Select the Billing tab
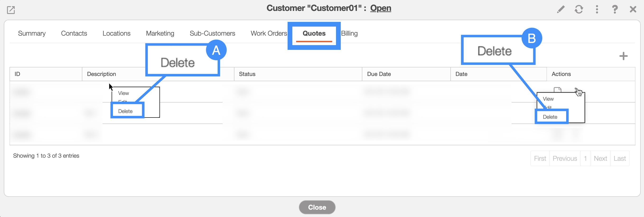Screen dimensions: 644x217 349,33
